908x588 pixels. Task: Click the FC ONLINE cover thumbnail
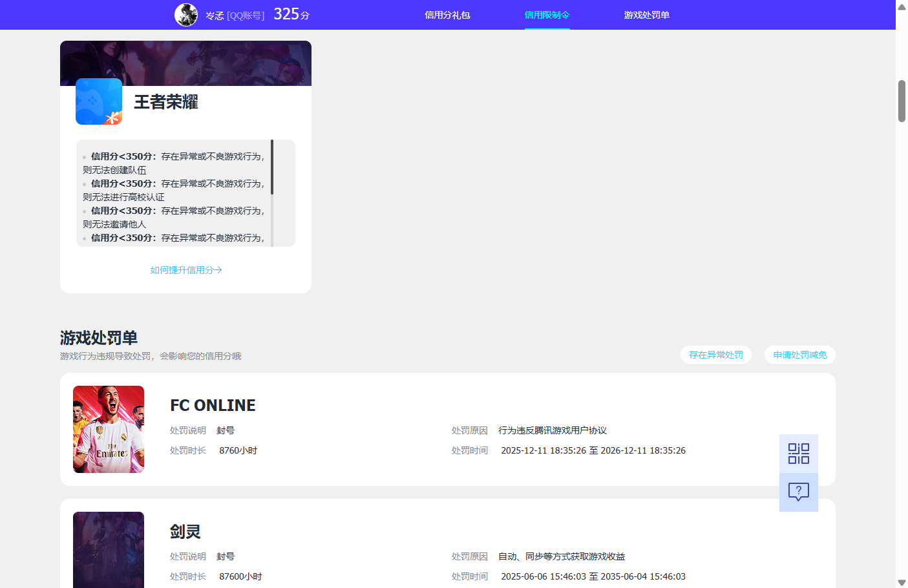pyautogui.click(x=109, y=429)
